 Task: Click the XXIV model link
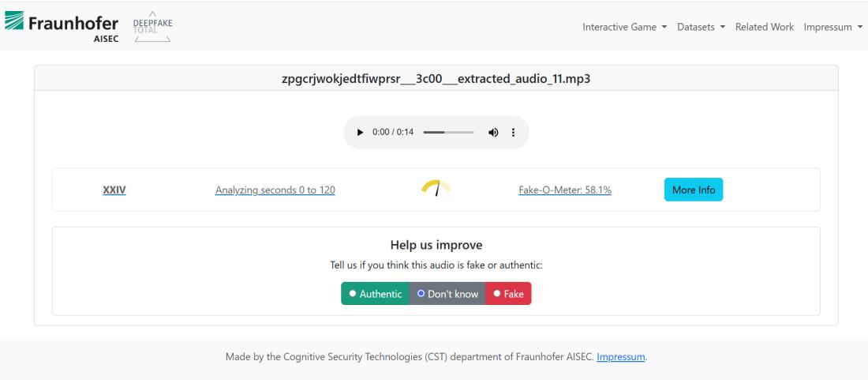114,190
